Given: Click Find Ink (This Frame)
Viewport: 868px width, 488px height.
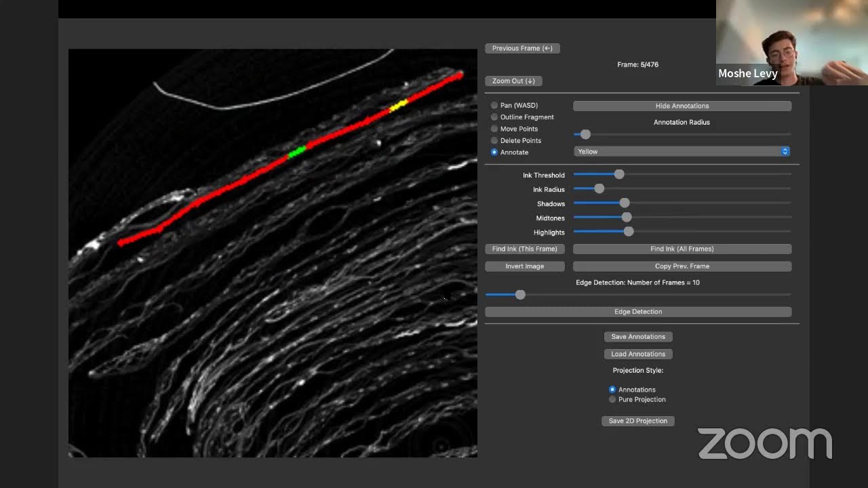Looking at the screenshot, I should coord(525,249).
